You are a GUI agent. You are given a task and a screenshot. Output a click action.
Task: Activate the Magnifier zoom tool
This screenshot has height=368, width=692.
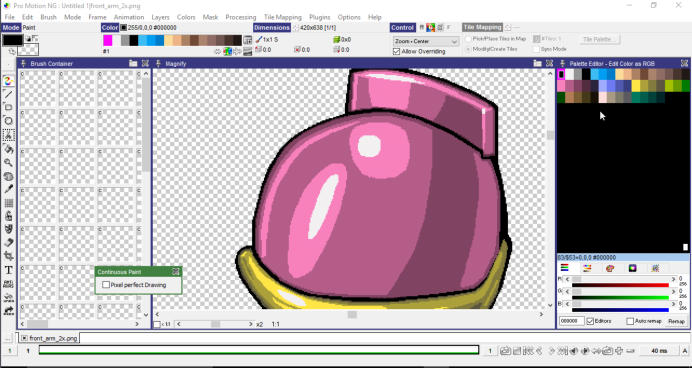(x=8, y=162)
